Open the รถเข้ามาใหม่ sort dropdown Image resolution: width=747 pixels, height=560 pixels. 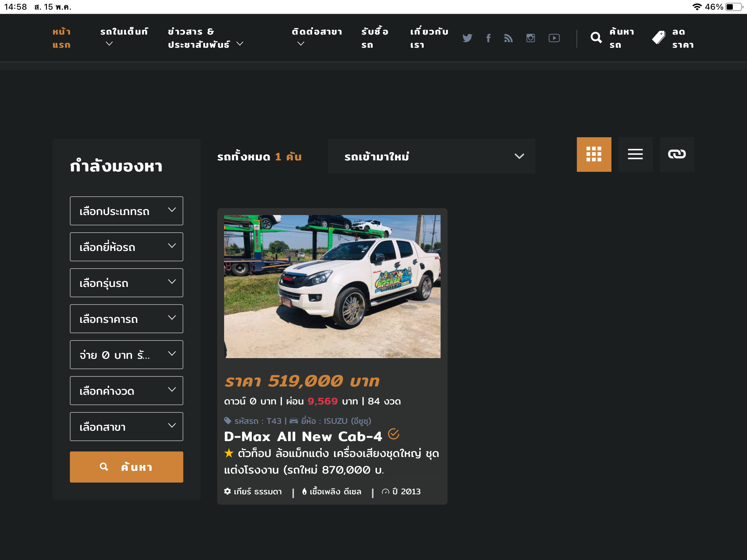(431, 156)
